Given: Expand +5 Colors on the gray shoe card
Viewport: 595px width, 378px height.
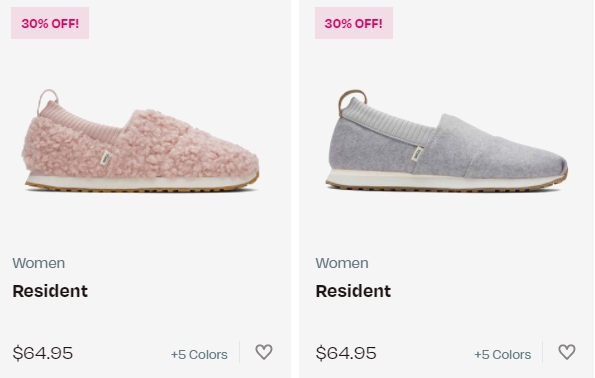Looking at the screenshot, I should pyautogui.click(x=503, y=354).
